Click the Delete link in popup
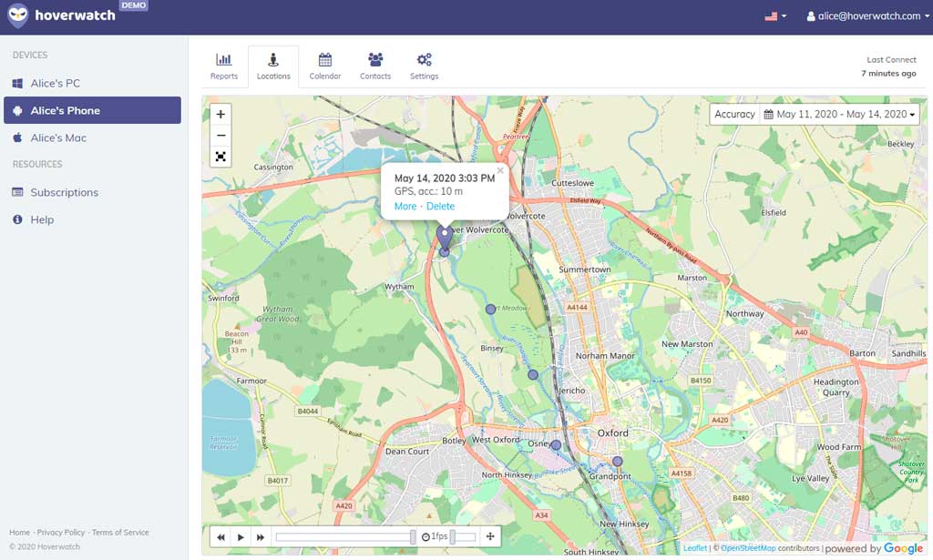 click(x=440, y=207)
